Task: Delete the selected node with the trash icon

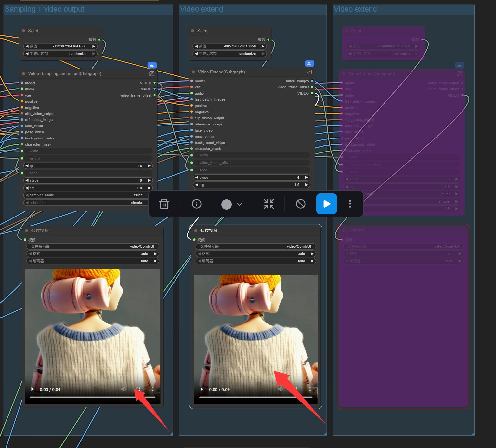Action: pyautogui.click(x=164, y=204)
